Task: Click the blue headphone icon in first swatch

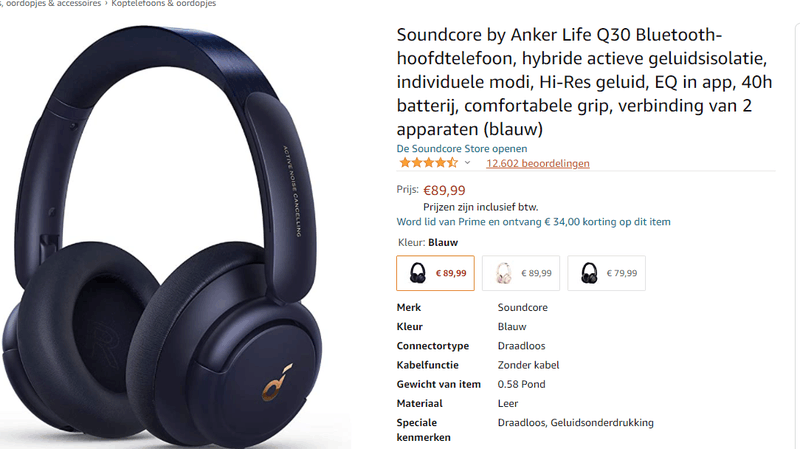Action: tap(417, 273)
